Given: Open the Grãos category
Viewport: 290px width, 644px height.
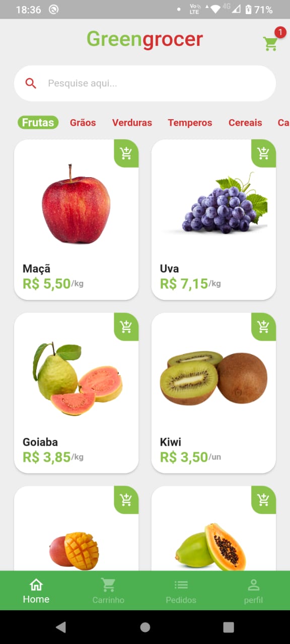Looking at the screenshot, I should tap(83, 122).
